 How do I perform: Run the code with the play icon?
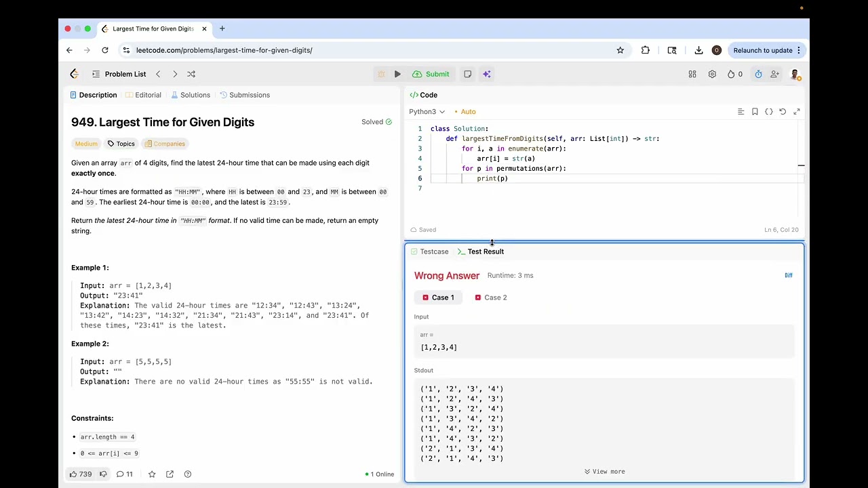point(397,74)
